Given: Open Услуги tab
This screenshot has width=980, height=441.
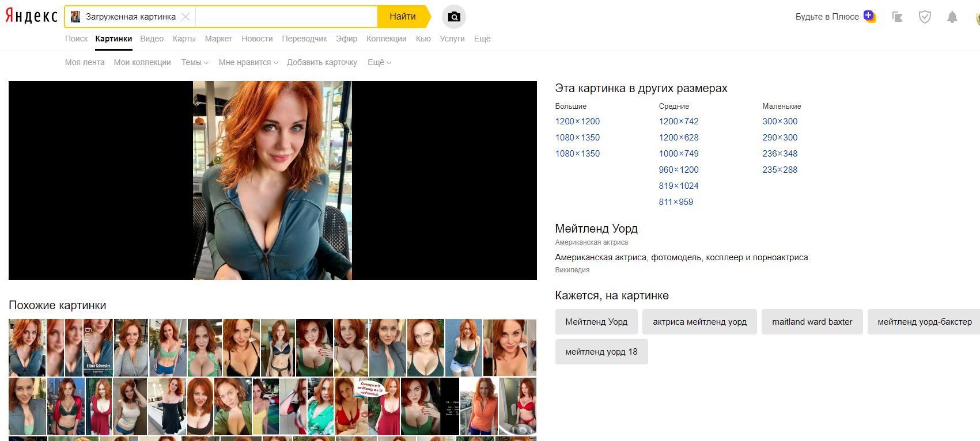Looking at the screenshot, I should (452, 39).
